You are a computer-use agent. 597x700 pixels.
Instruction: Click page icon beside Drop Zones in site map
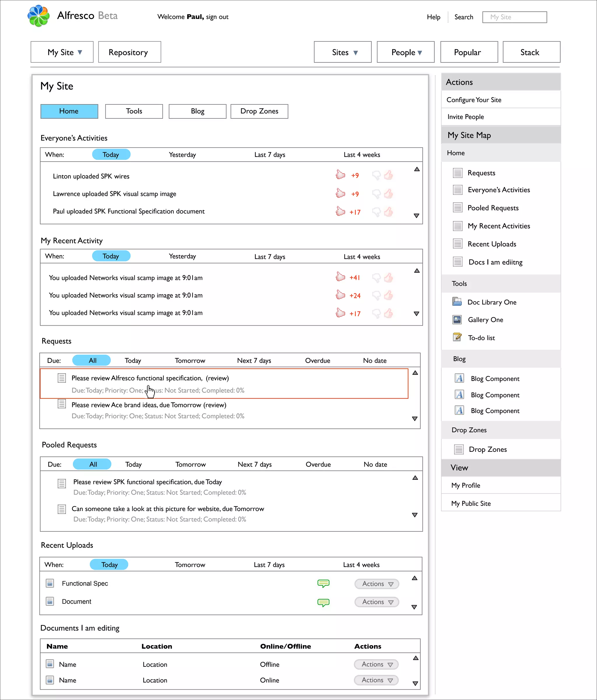click(x=459, y=449)
